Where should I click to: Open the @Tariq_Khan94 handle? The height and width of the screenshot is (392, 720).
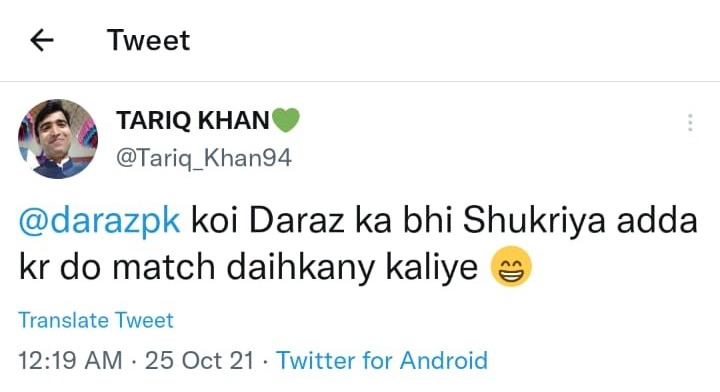click(x=204, y=158)
